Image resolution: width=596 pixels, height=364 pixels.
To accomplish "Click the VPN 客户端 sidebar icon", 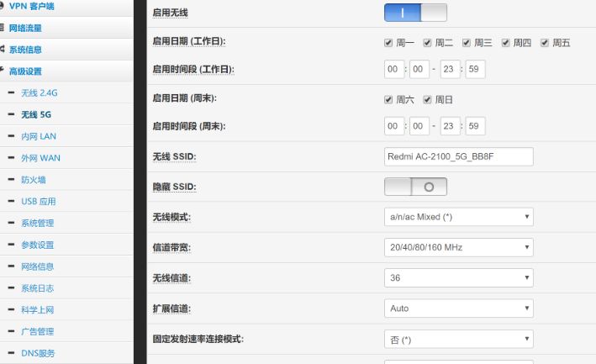I will pos(2,6).
